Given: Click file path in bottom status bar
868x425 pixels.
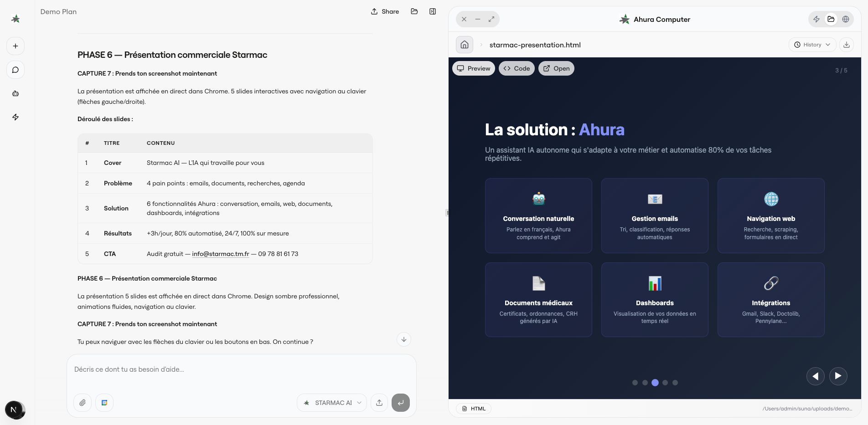Looking at the screenshot, I should tap(807, 409).
